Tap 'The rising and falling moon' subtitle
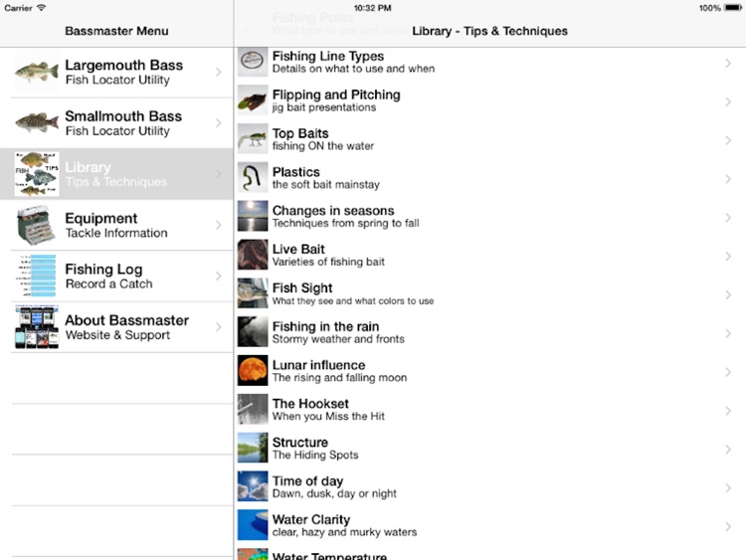 [x=340, y=378]
